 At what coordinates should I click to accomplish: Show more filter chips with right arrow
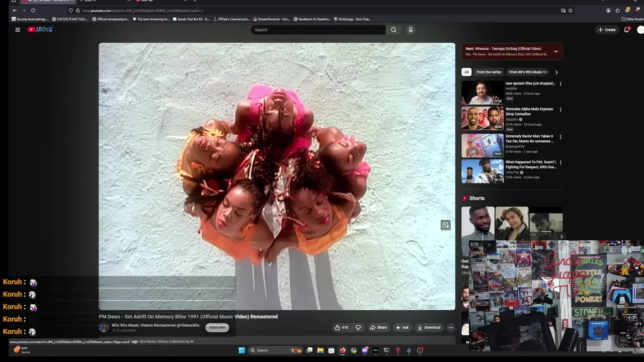pos(556,72)
